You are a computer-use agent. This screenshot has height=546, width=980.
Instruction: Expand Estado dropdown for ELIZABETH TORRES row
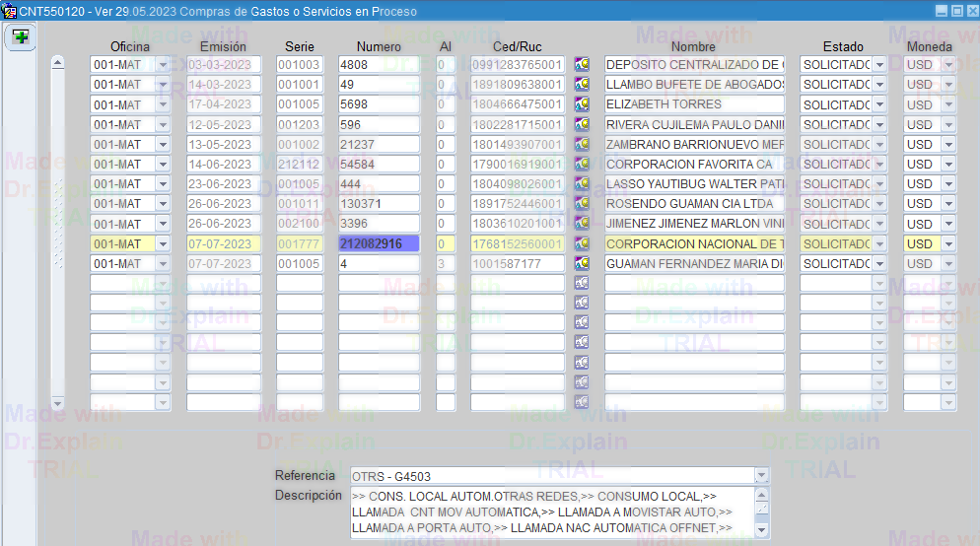point(879,104)
